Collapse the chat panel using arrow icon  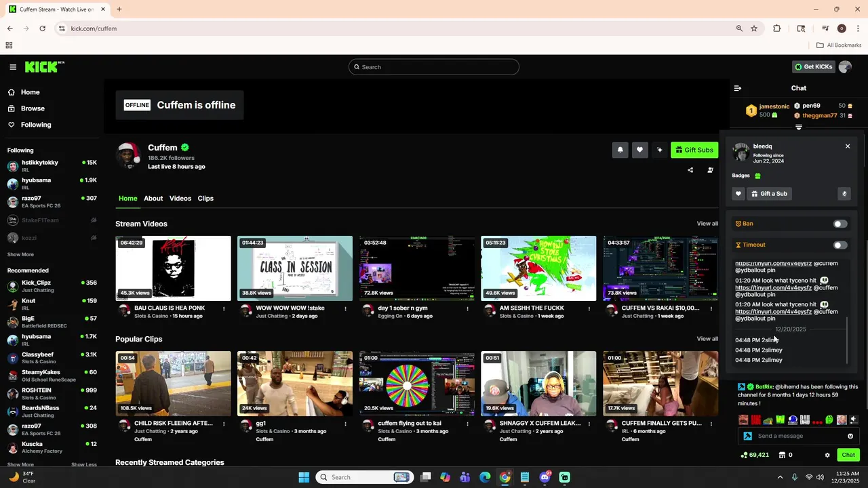click(x=738, y=88)
